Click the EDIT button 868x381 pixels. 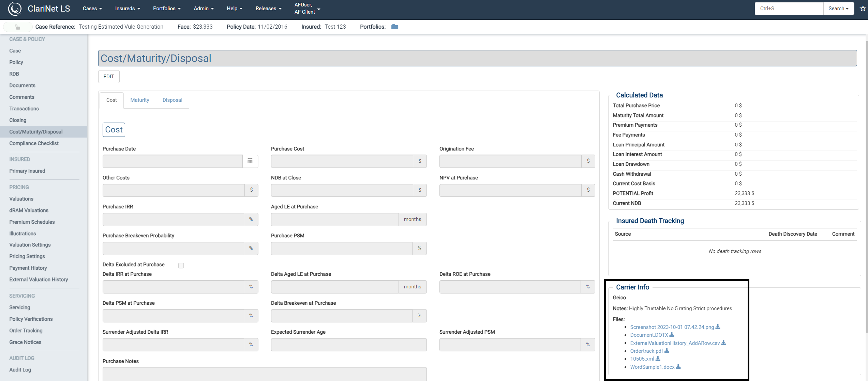(109, 77)
